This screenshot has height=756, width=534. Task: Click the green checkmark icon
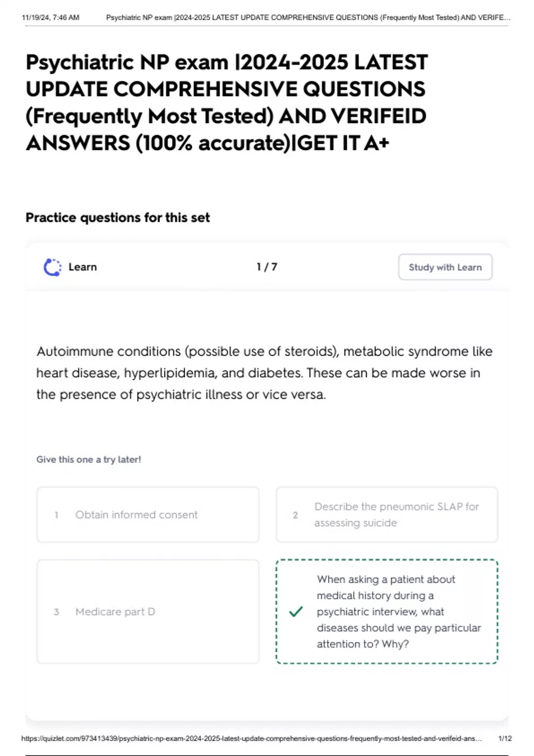coord(296,611)
